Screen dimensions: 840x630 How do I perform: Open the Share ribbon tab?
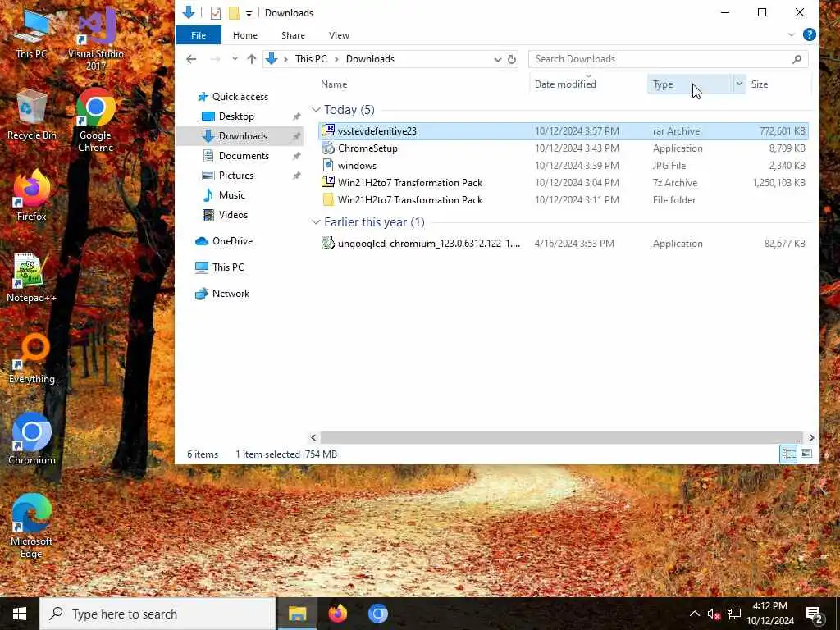coord(293,35)
